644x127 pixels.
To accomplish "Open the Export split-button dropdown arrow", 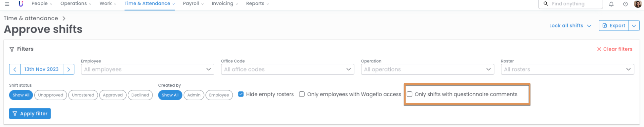I will coord(634,26).
